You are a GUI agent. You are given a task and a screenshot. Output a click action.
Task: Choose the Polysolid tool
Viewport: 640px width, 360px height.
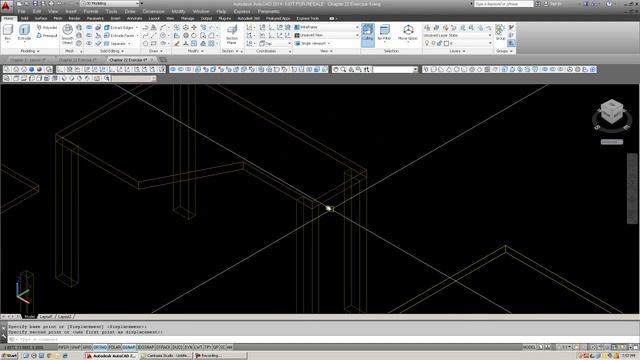click(47, 27)
